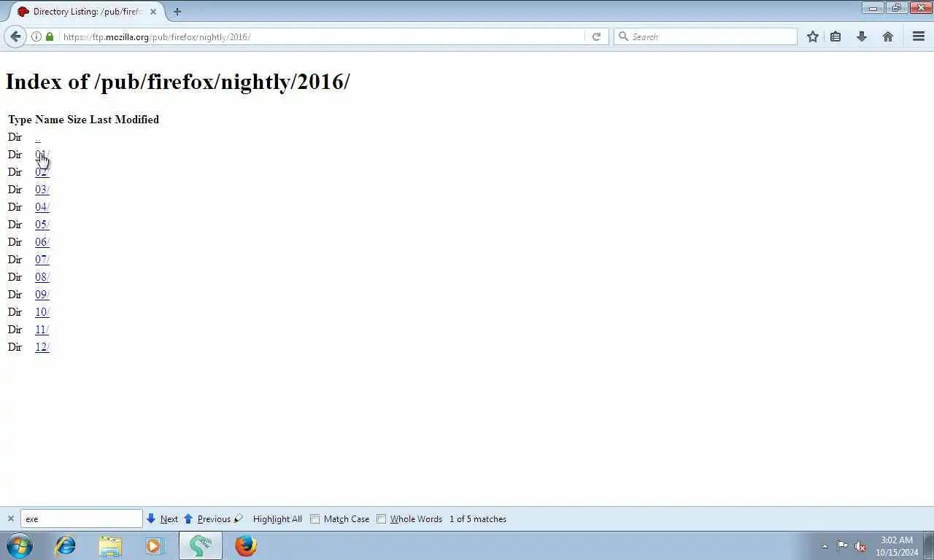This screenshot has height=560, width=934.
Task: Click the '1 of 5 matches' status text
Action: tap(478, 519)
